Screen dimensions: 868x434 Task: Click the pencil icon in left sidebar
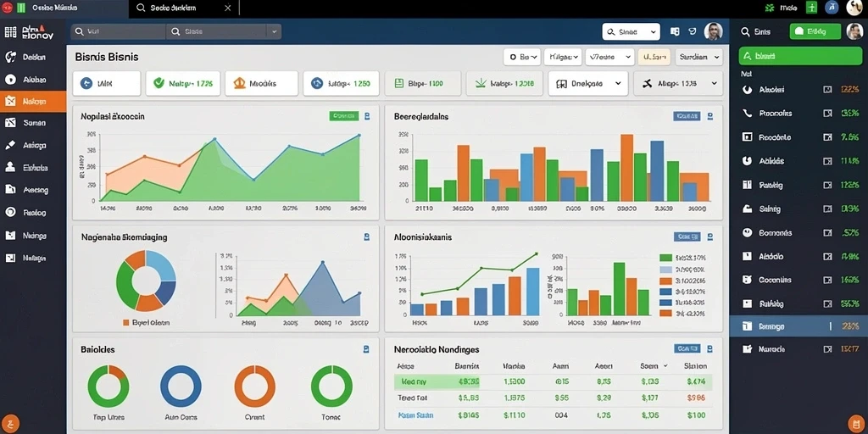coord(10,145)
